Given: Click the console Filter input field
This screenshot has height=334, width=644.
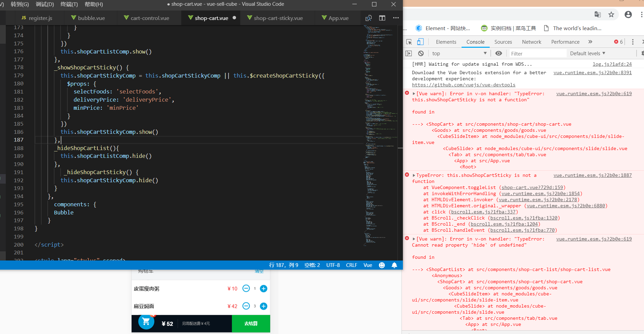Looking at the screenshot, I should pyautogui.click(x=537, y=54).
